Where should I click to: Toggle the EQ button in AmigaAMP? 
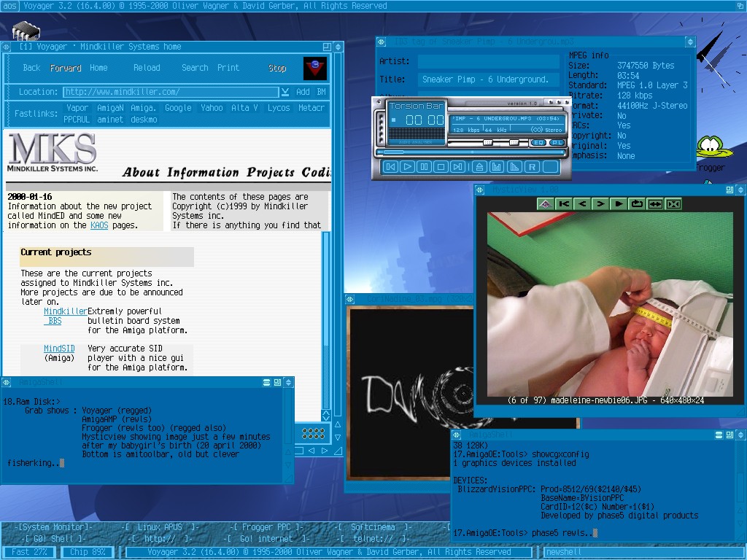click(x=538, y=143)
